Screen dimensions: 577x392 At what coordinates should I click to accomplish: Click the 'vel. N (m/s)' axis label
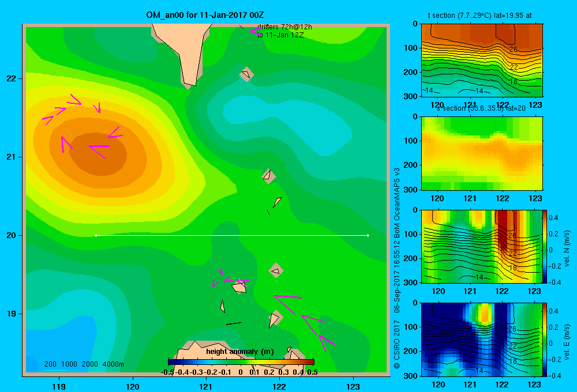click(567, 248)
